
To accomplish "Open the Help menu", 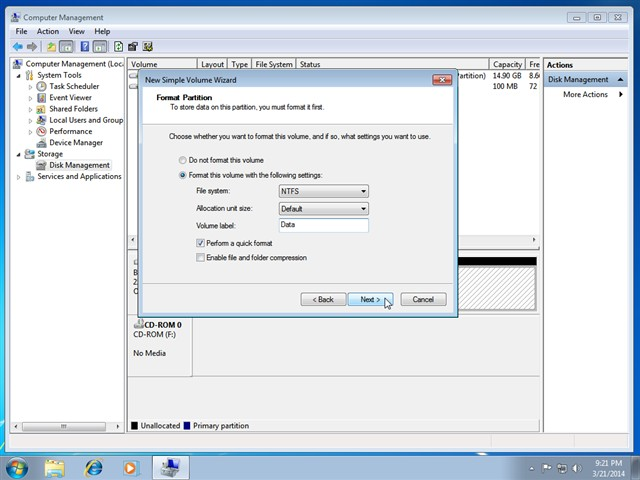I will pos(102,31).
